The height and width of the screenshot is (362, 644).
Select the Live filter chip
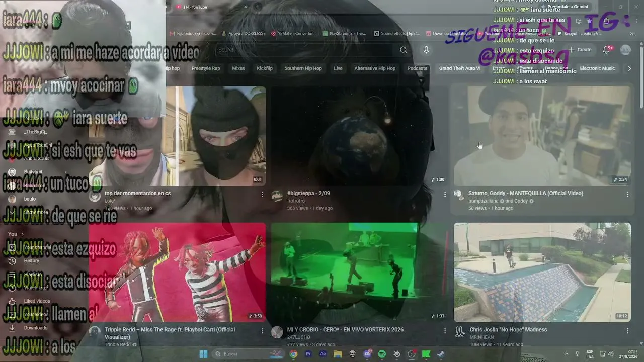(x=338, y=68)
